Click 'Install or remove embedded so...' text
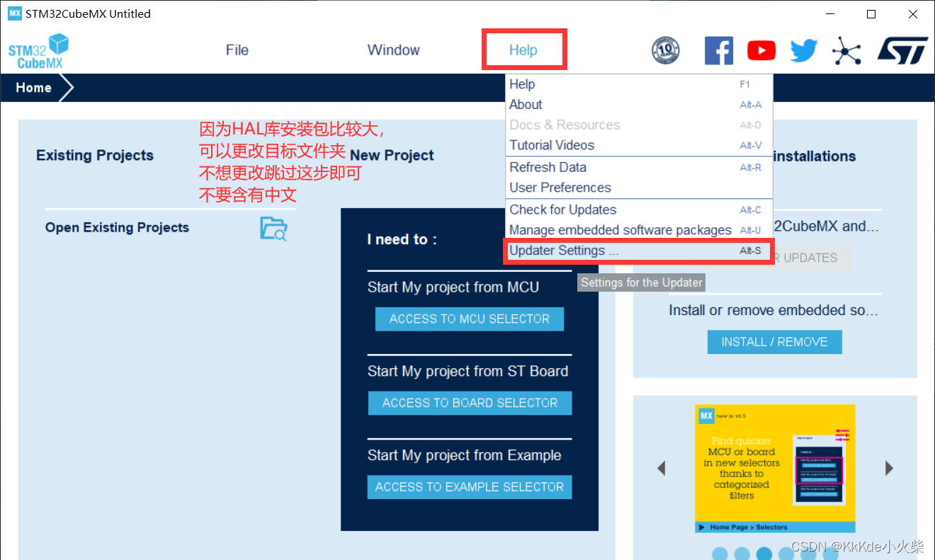The image size is (935, 560). 773,310
